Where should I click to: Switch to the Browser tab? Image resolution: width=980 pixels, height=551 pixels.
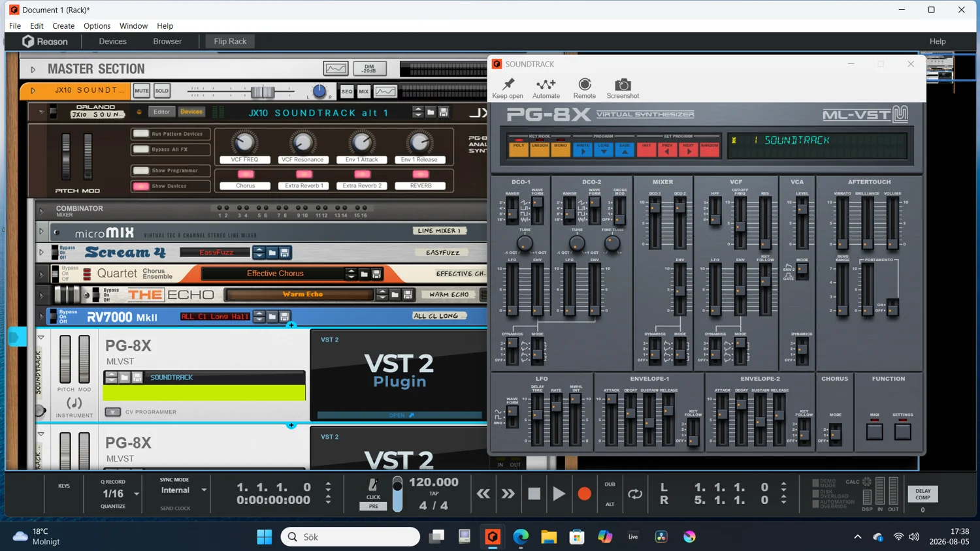[167, 41]
